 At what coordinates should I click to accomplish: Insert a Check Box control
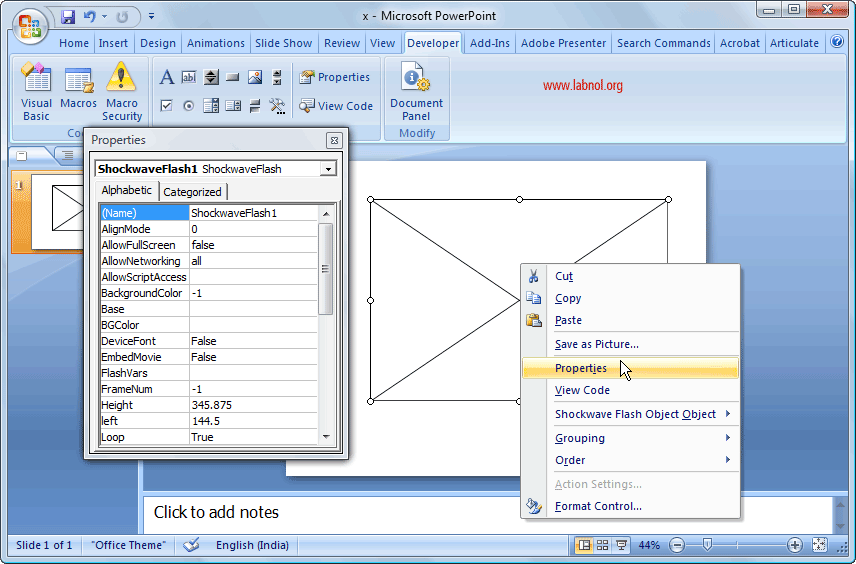click(167, 105)
